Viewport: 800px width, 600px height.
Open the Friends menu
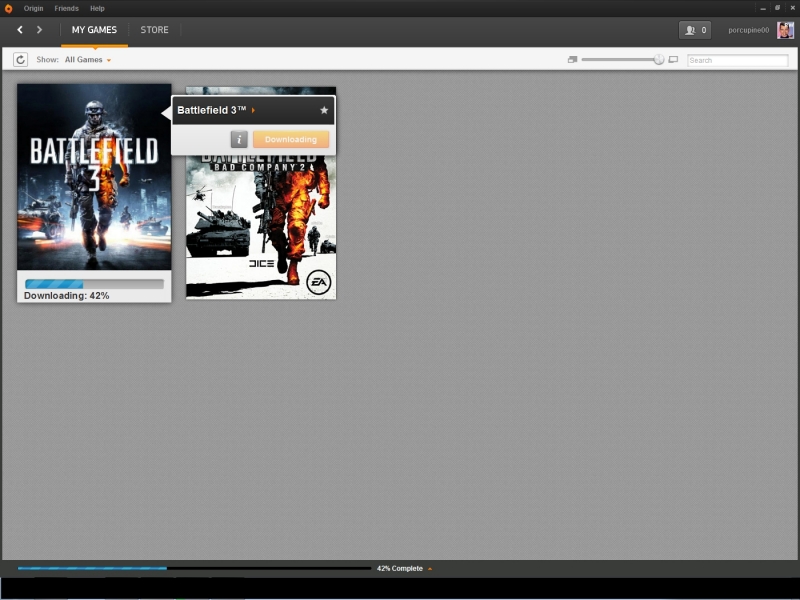(x=66, y=8)
